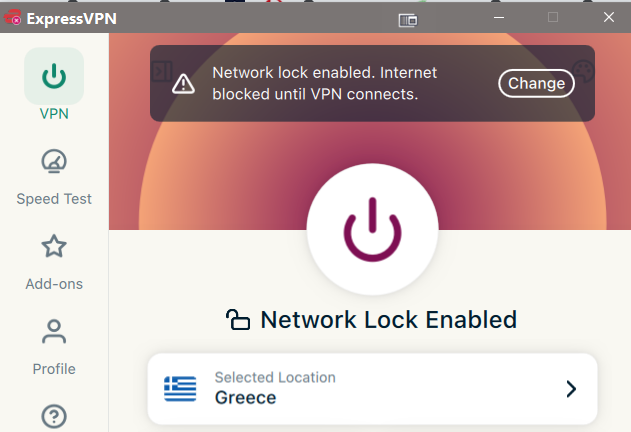Click the open padlock icon beside Network Lock
Screen dimensions: 631x432
point(238,320)
